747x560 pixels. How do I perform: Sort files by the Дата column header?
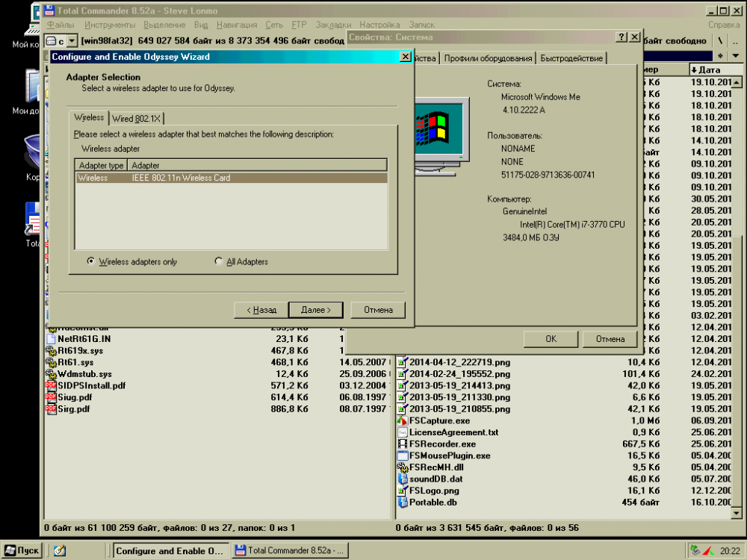tap(713, 69)
